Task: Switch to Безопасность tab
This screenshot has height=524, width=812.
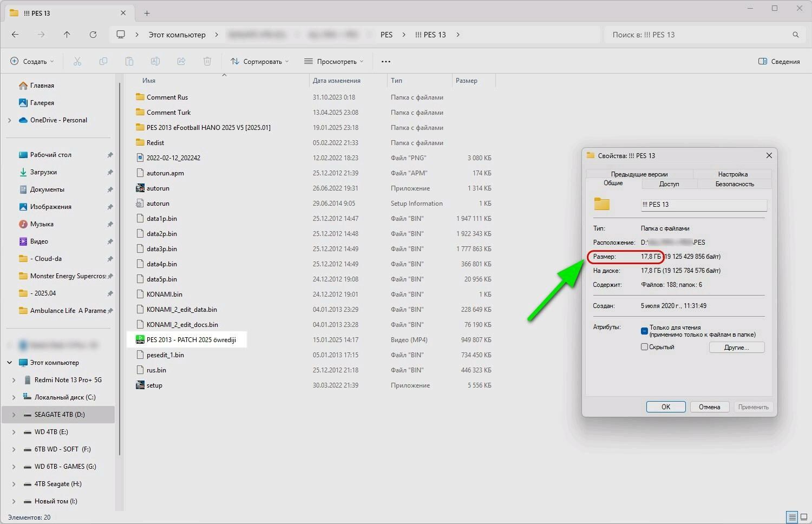Action: (735, 184)
